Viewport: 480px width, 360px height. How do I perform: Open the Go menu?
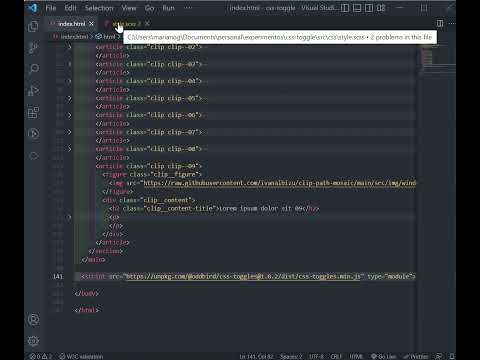pos(149,8)
